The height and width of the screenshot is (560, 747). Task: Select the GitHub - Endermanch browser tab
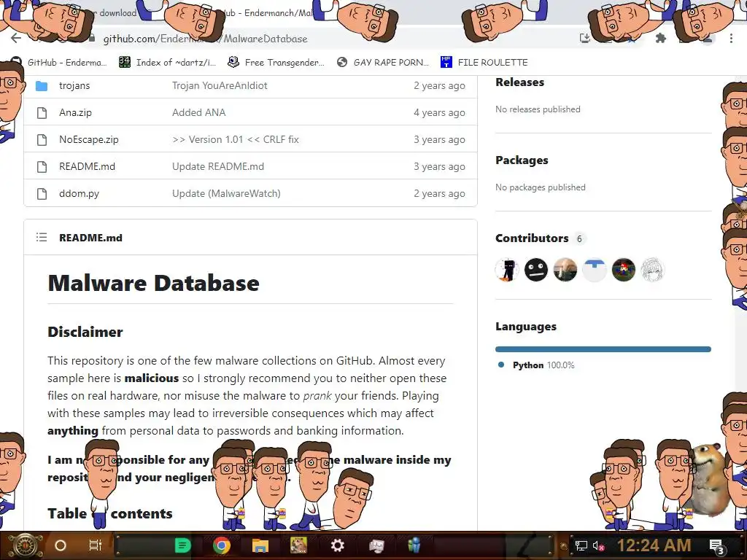[269, 13]
